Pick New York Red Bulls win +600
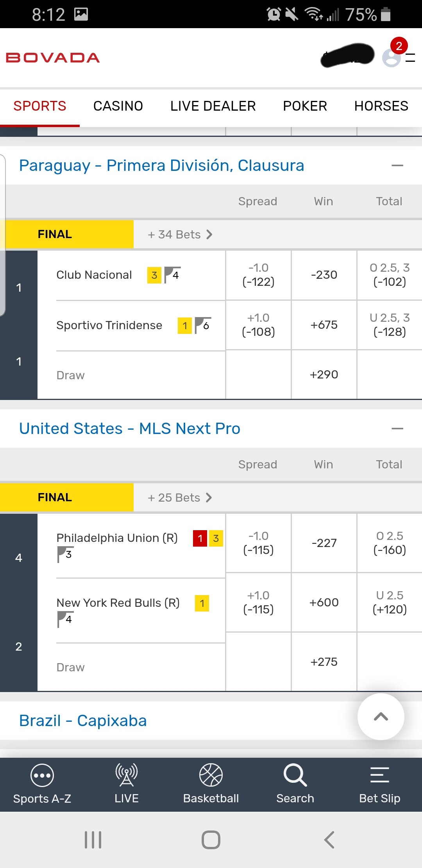The image size is (422, 868). [324, 603]
